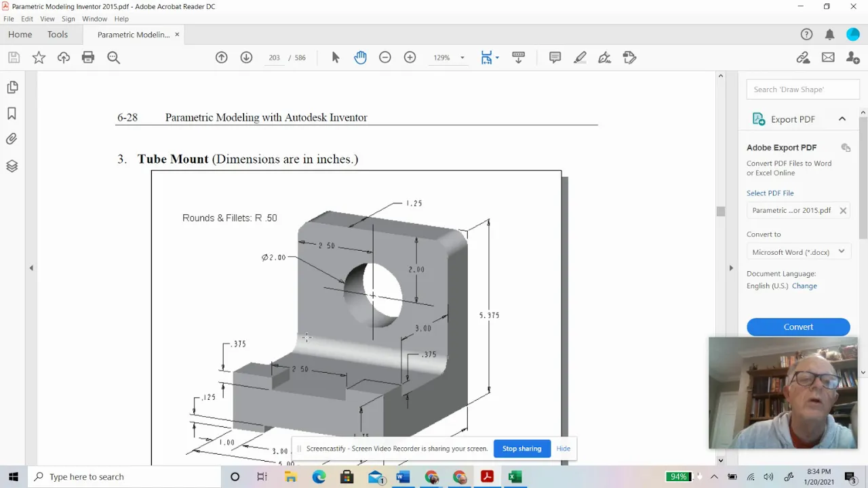Collapse the Export PDF section
Image resolution: width=868 pixels, height=488 pixels.
(842, 119)
